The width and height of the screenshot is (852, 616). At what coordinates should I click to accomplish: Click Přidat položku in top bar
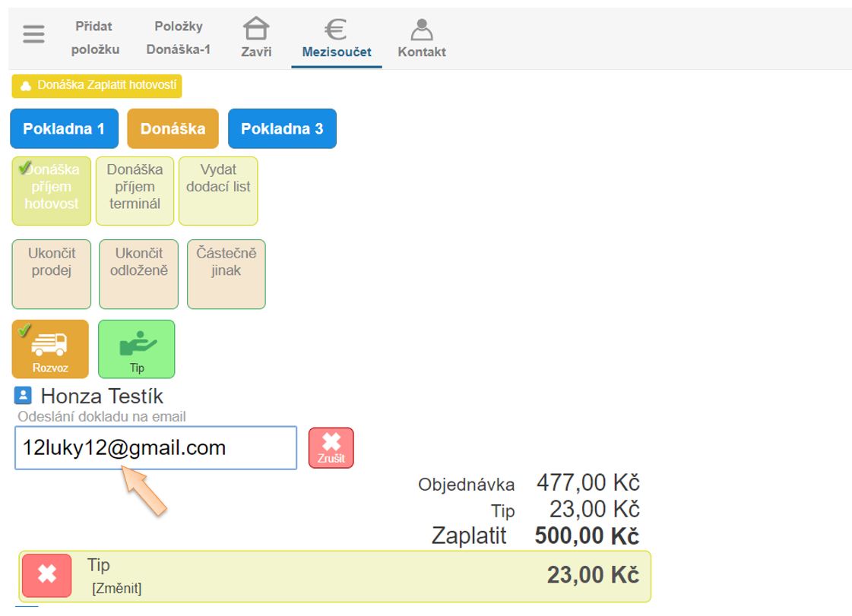pyautogui.click(x=95, y=38)
